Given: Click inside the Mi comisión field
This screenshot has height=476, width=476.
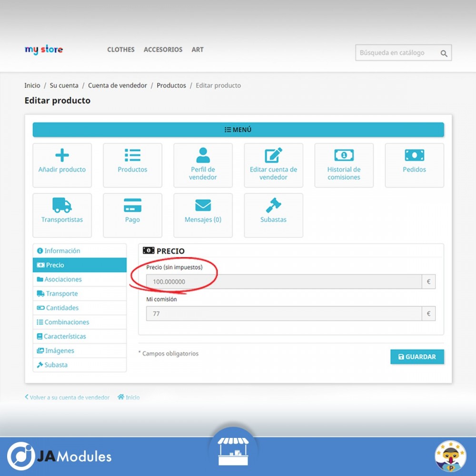Looking at the screenshot, I should coord(281,313).
